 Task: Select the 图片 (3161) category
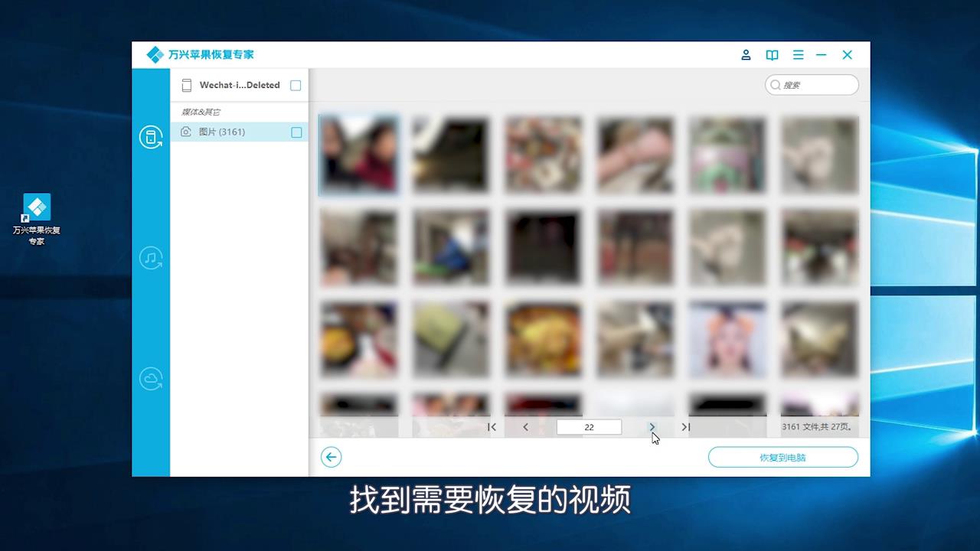[x=222, y=132]
